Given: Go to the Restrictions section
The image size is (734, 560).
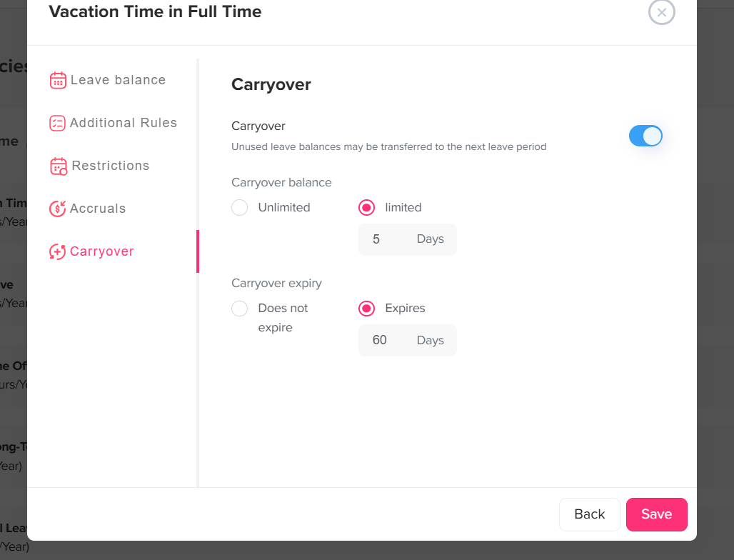Looking at the screenshot, I should click(x=111, y=166).
